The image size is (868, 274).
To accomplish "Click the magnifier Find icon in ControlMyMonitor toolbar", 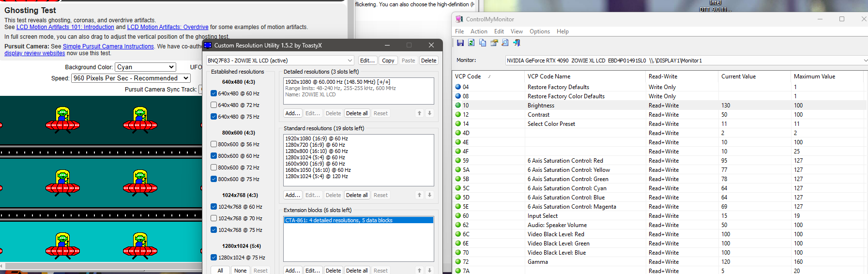I will 505,43.
